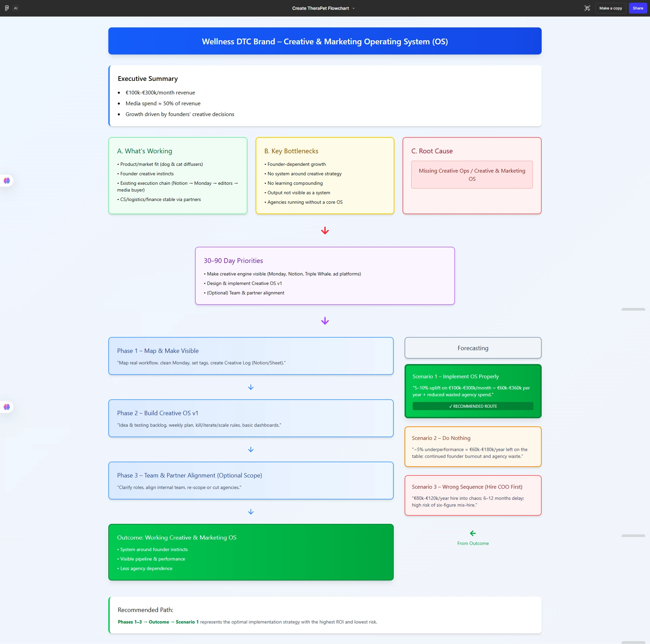Click the Figma logo icon
The width and height of the screenshot is (650, 644).
(7, 8)
